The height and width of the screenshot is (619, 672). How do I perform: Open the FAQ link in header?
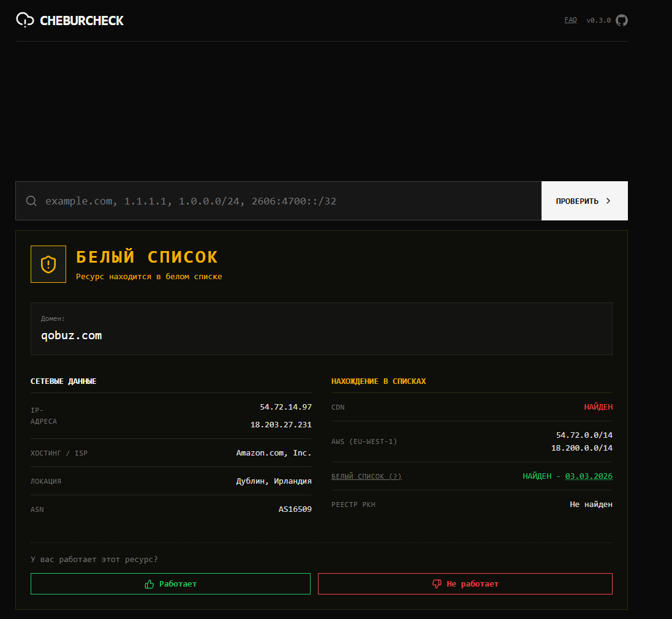pos(570,20)
